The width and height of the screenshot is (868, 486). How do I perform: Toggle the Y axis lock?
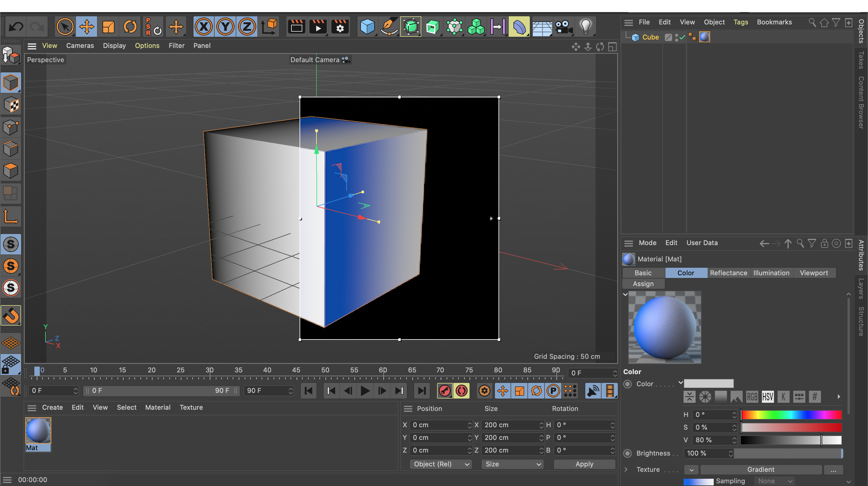pyautogui.click(x=225, y=26)
